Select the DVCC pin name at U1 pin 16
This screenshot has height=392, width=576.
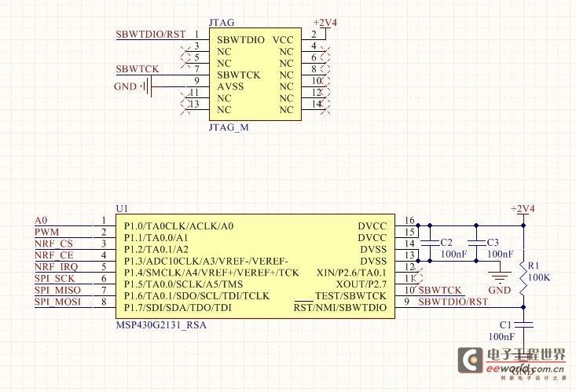point(372,226)
